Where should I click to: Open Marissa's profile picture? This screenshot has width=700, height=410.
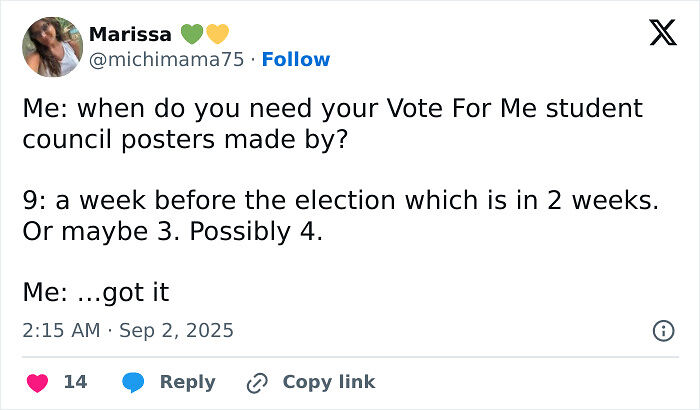(53, 47)
